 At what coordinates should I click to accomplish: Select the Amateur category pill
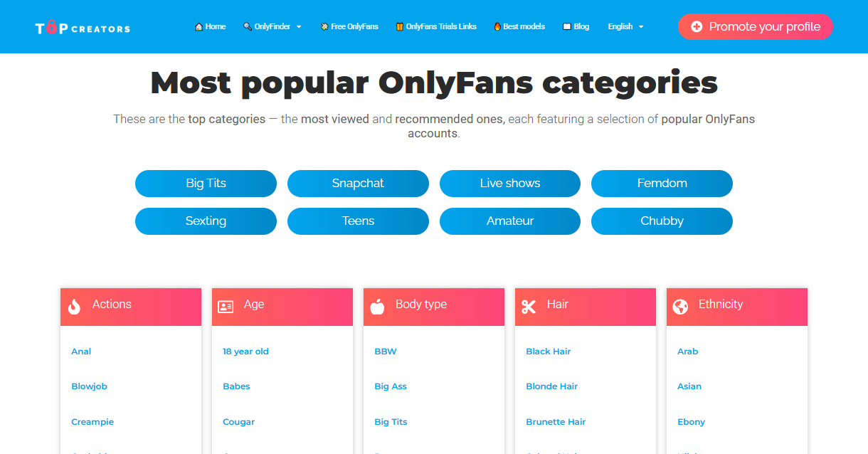(x=509, y=221)
